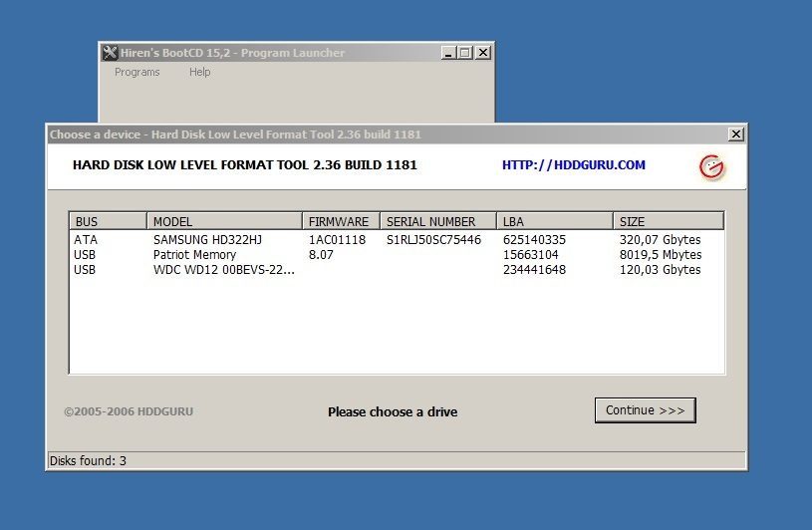812x530 pixels.
Task: Select the SAMSUNG HD322HJ drive row
Action: click(397, 240)
